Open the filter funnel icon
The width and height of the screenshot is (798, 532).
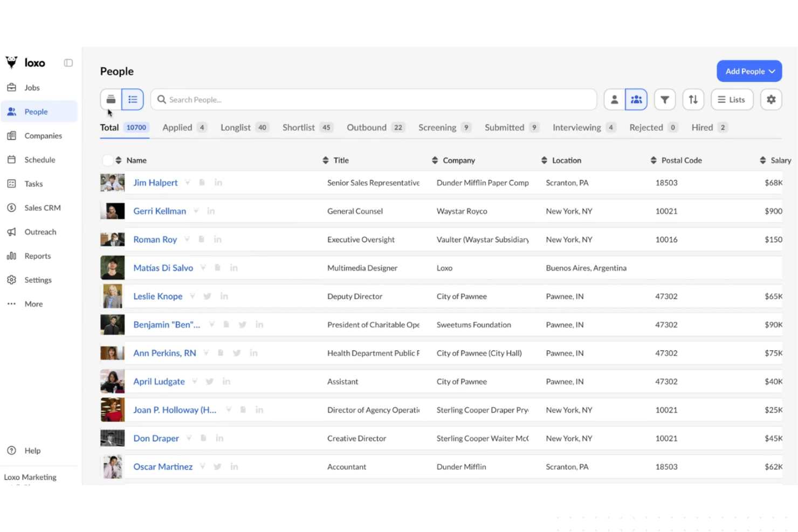coord(665,100)
